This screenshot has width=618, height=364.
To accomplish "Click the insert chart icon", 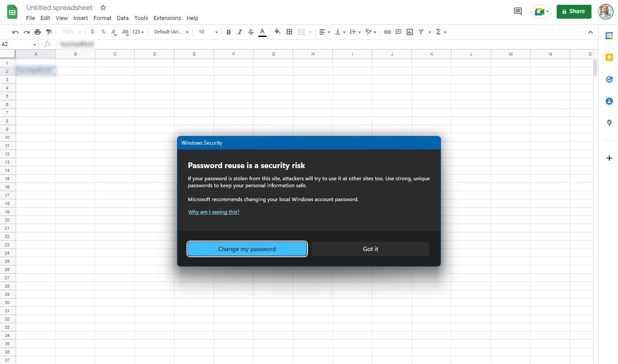I will click(410, 32).
